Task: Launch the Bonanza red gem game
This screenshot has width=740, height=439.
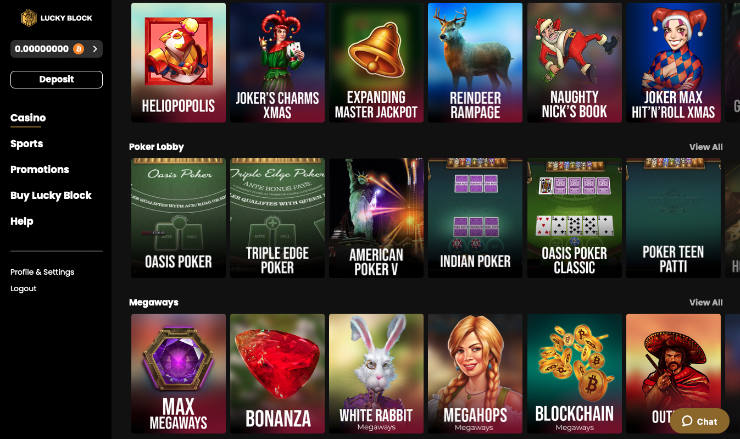Action: point(278,373)
